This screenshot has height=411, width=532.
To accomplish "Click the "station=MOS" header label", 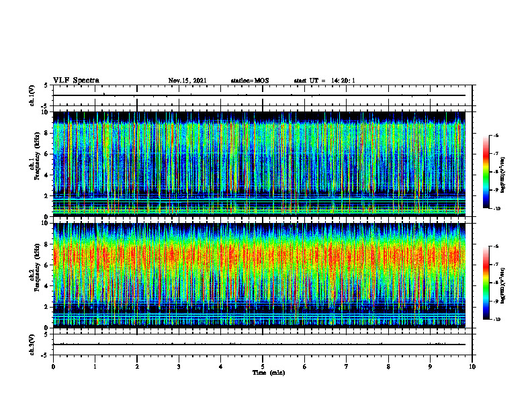I will tap(250, 81).
